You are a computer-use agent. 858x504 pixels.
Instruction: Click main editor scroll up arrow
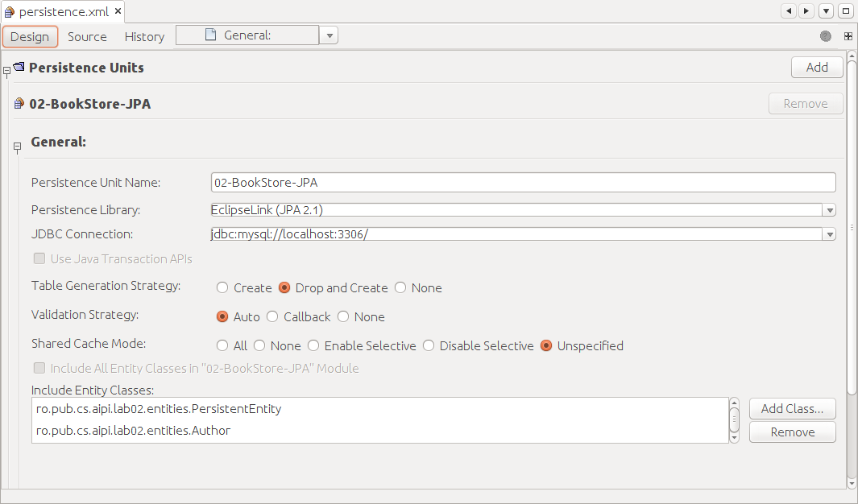tap(852, 55)
